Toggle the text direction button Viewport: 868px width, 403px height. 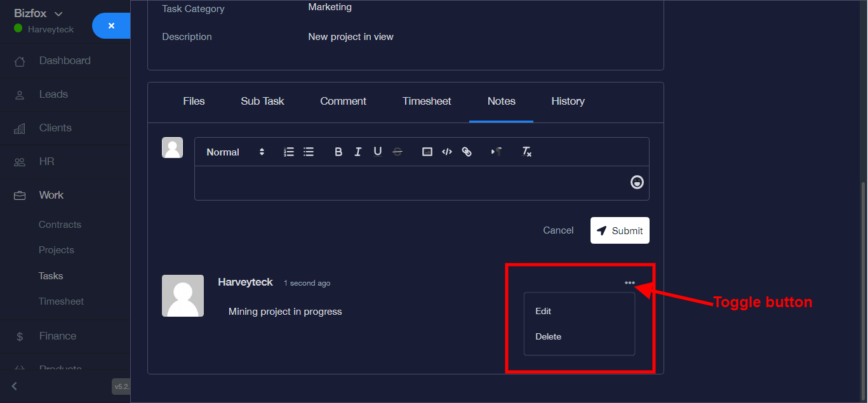pos(497,152)
